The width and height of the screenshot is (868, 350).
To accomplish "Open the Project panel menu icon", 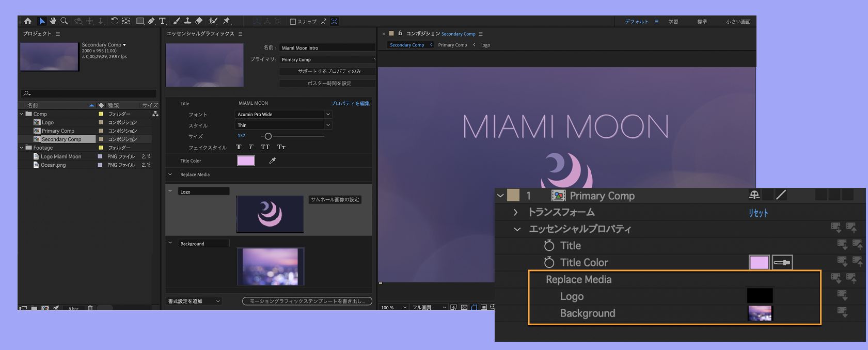I will pos(58,34).
